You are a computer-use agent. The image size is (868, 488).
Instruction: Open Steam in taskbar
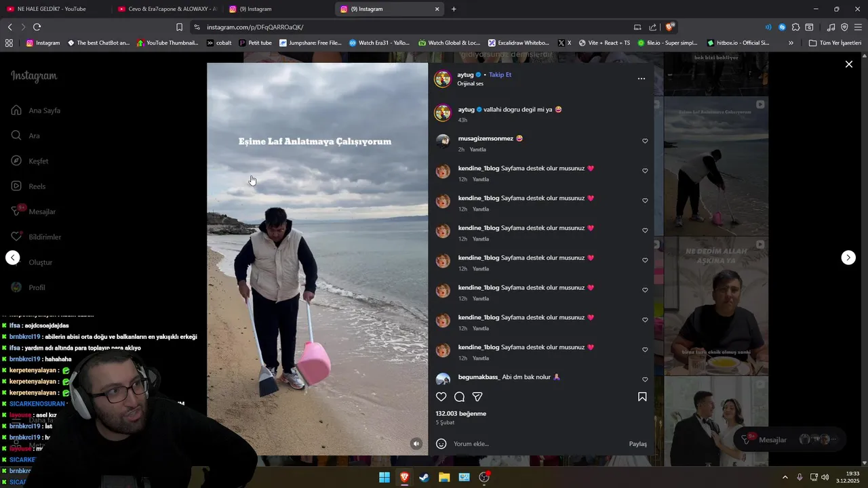[424, 477]
